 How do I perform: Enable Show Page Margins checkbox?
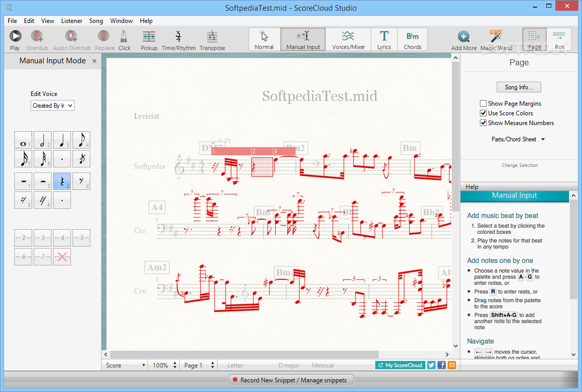click(483, 104)
